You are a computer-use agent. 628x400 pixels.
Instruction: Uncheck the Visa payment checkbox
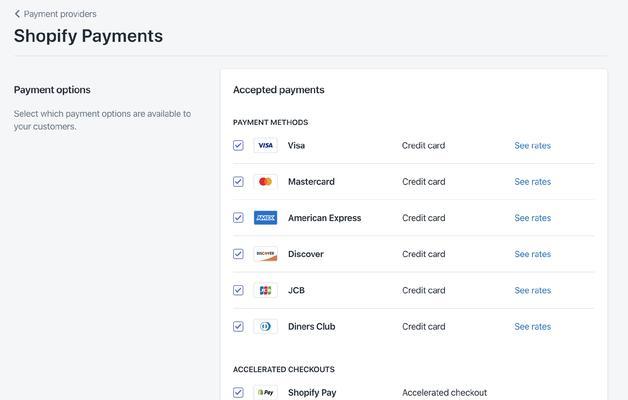point(238,145)
